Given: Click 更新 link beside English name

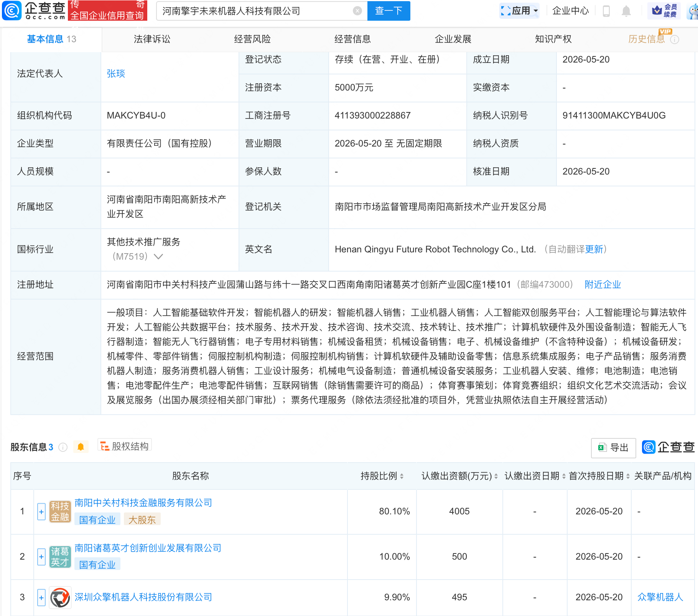Looking at the screenshot, I should (x=594, y=249).
